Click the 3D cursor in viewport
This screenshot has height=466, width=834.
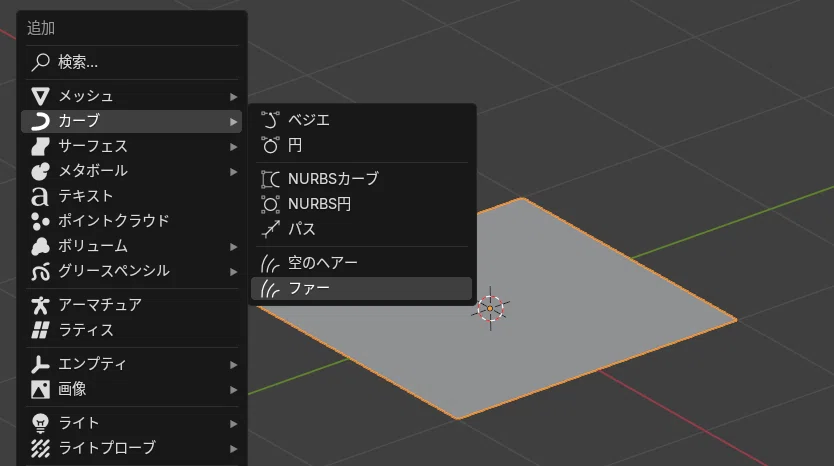(x=490, y=309)
